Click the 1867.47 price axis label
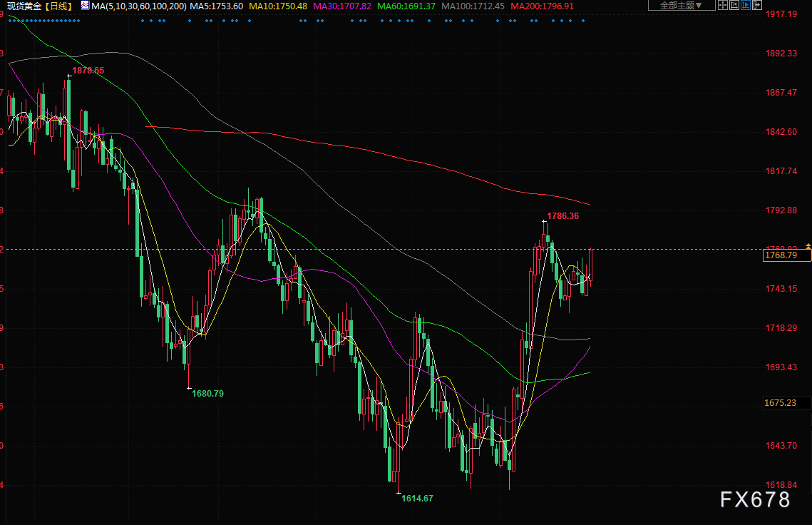The height and width of the screenshot is (525, 812). click(x=781, y=92)
